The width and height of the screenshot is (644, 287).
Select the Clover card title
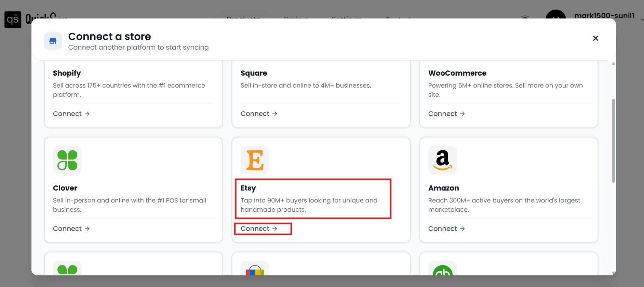65,188
